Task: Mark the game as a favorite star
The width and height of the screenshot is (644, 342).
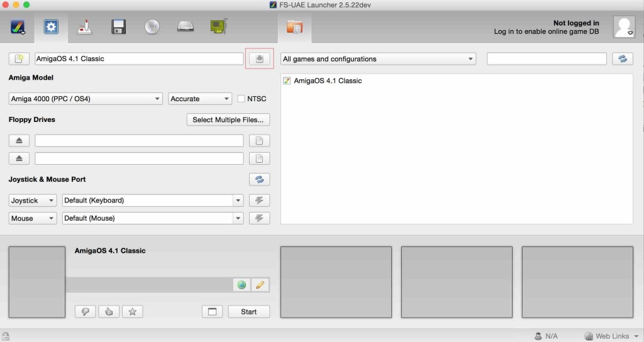Action: 133,312
